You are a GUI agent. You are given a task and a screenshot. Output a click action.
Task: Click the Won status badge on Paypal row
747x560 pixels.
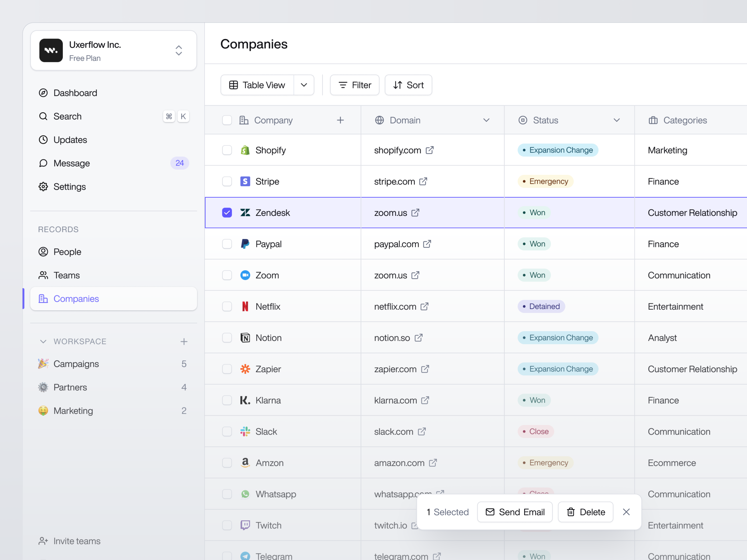click(534, 244)
